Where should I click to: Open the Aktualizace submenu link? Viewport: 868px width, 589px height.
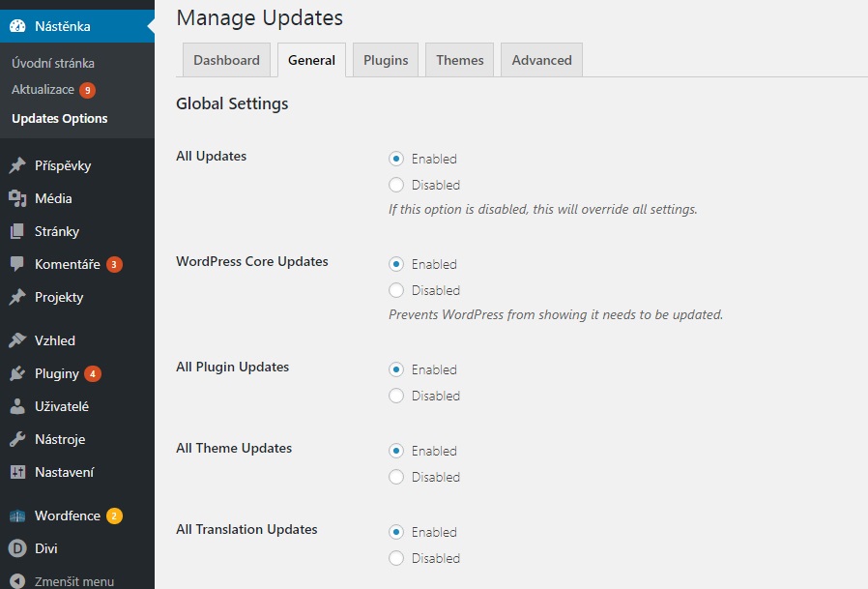pos(43,89)
